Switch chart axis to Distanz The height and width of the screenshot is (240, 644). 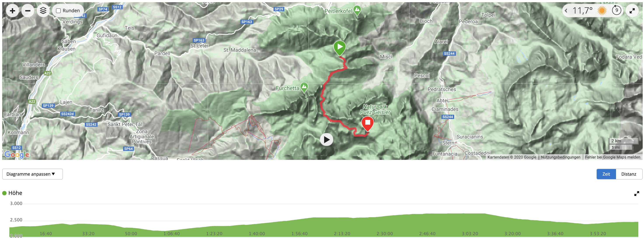point(629,174)
